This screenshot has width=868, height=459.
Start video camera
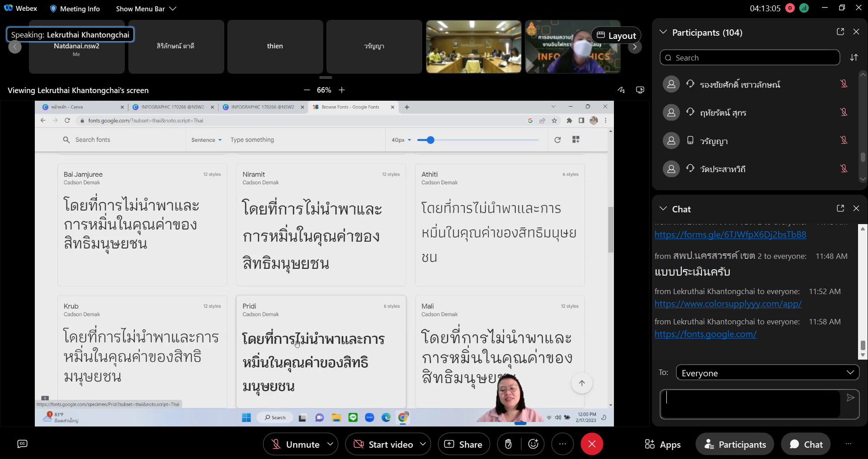coord(383,445)
